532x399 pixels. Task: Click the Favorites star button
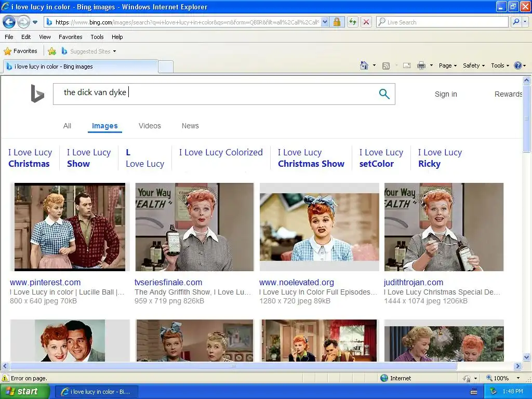tap(20, 51)
